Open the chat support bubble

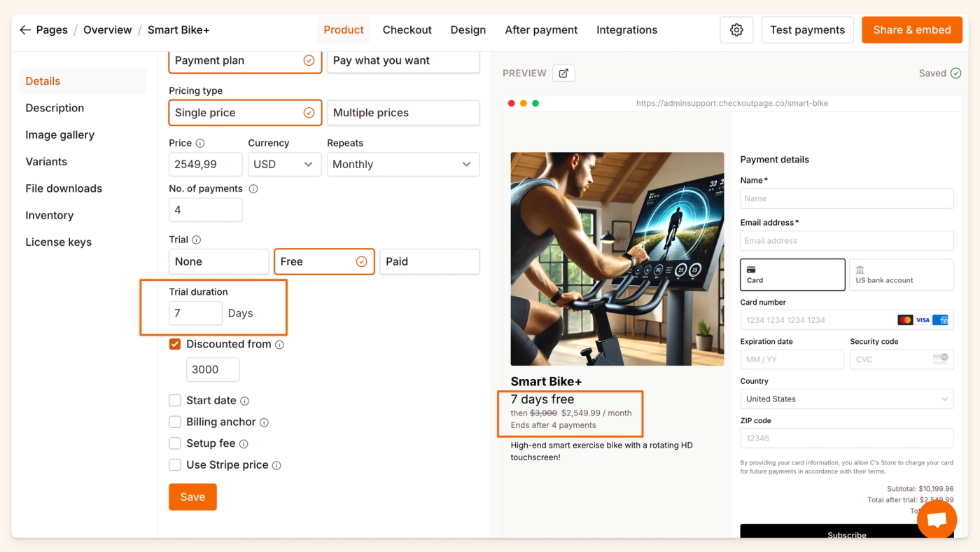pos(937,519)
